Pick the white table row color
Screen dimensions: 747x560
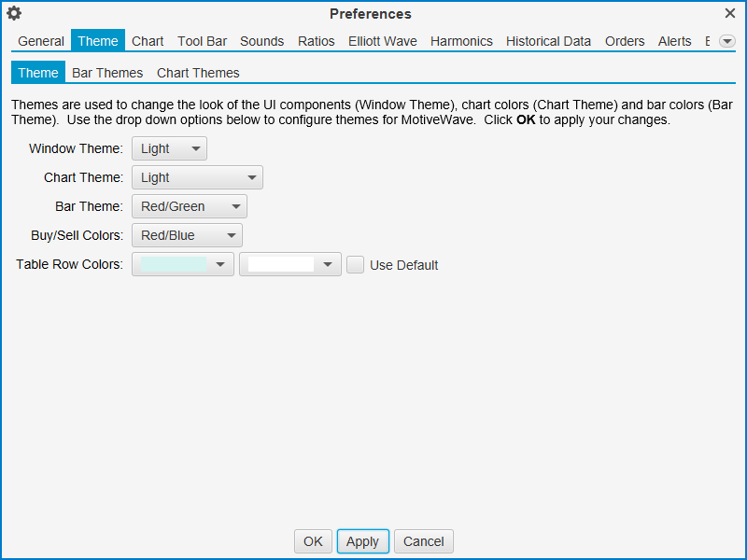pos(289,264)
